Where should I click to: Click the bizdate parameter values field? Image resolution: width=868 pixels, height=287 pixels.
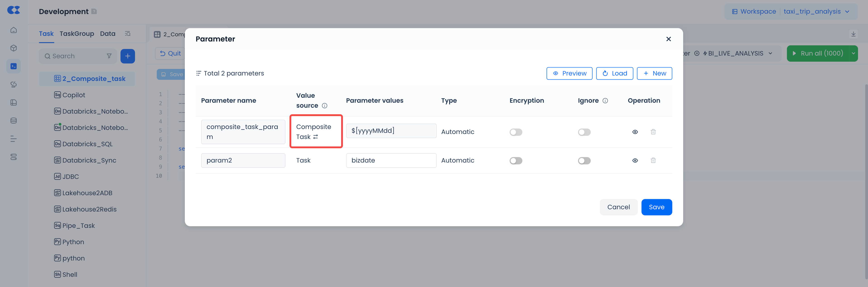point(391,161)
